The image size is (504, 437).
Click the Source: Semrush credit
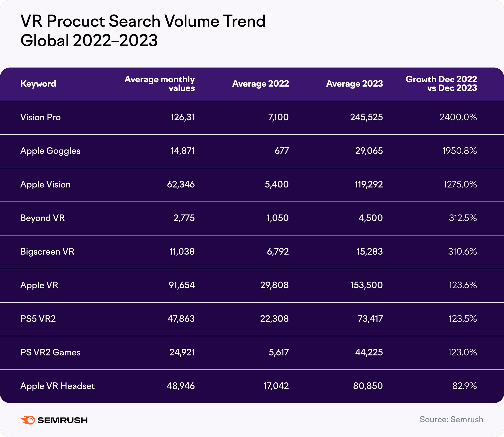(451, 420)
